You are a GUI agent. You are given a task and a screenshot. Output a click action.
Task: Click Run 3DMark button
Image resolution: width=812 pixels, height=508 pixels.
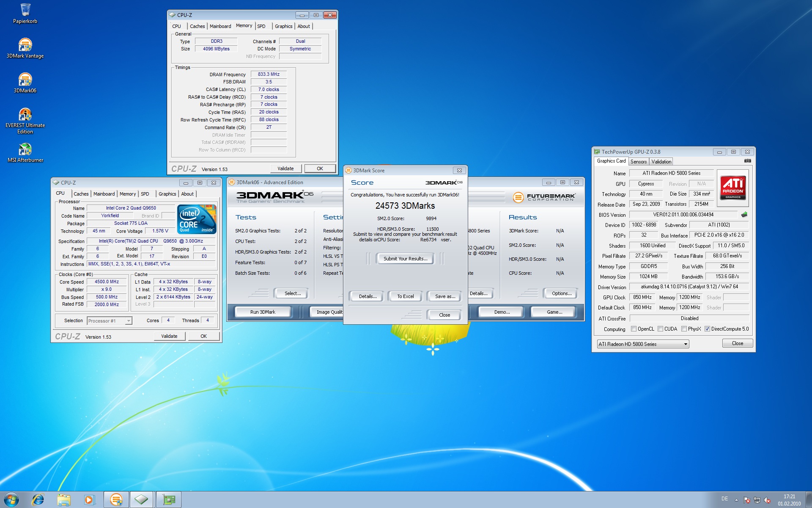pos(263,312)
